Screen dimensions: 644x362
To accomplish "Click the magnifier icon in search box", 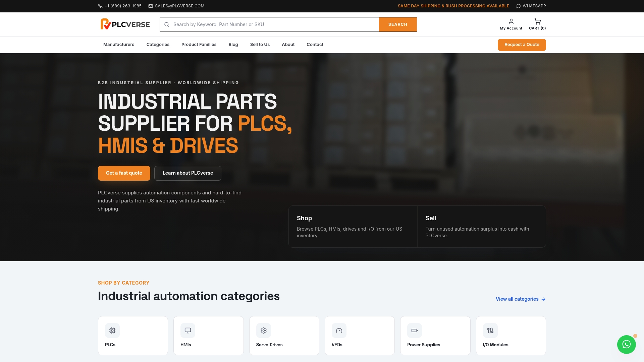I will click(167, 24).
